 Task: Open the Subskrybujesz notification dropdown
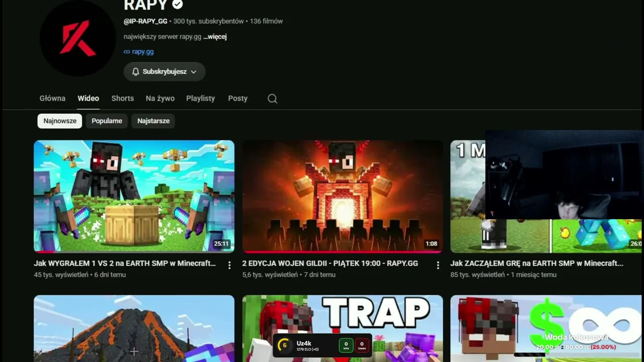(x=165, y=72)
